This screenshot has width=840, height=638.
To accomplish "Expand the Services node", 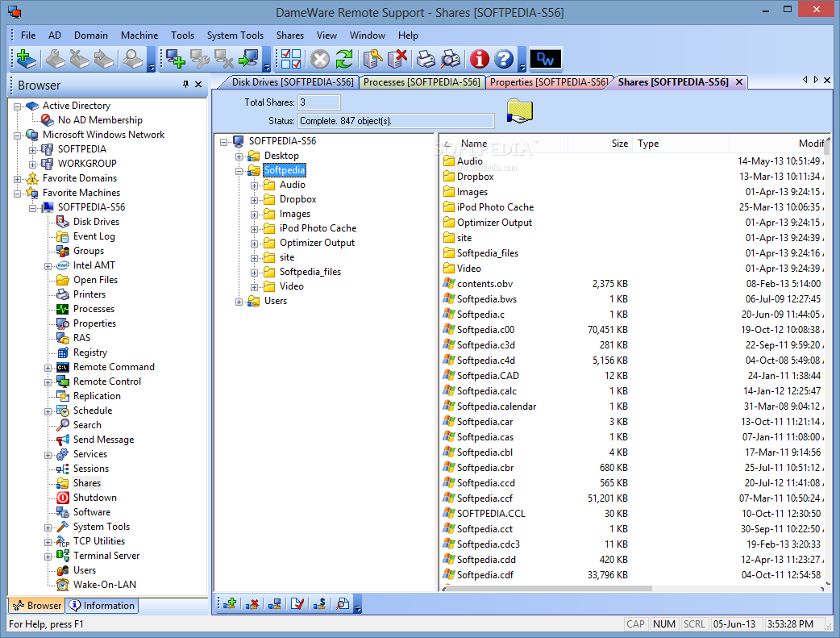I will pos(48,455).
